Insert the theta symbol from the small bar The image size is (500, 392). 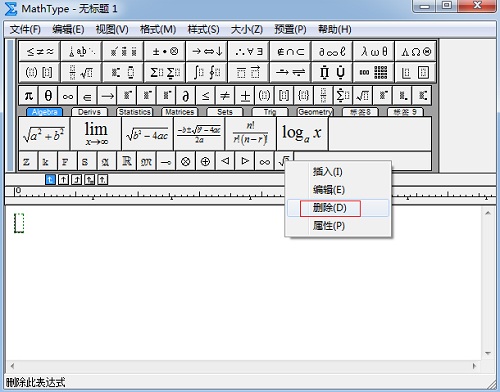[48, 96]
